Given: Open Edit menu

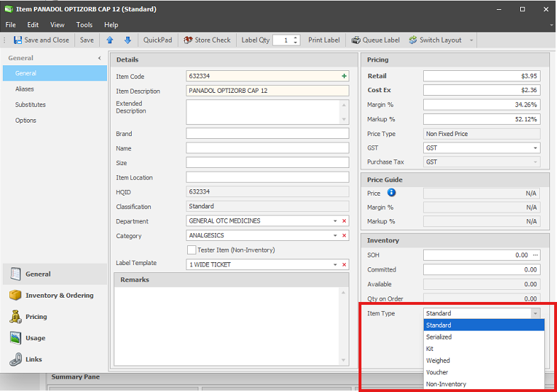Looking at the screenshot, I should click(33, 25).
